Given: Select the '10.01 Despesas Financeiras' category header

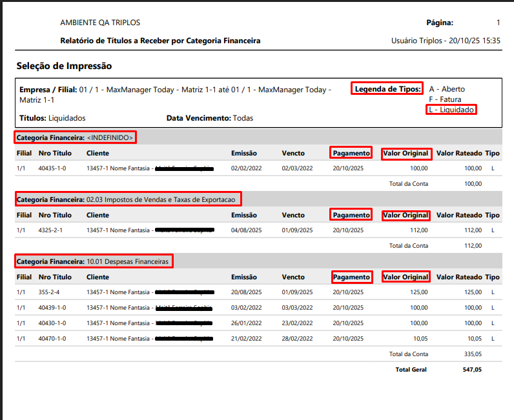Looking at the screenshot, I should tap(94, 261).
